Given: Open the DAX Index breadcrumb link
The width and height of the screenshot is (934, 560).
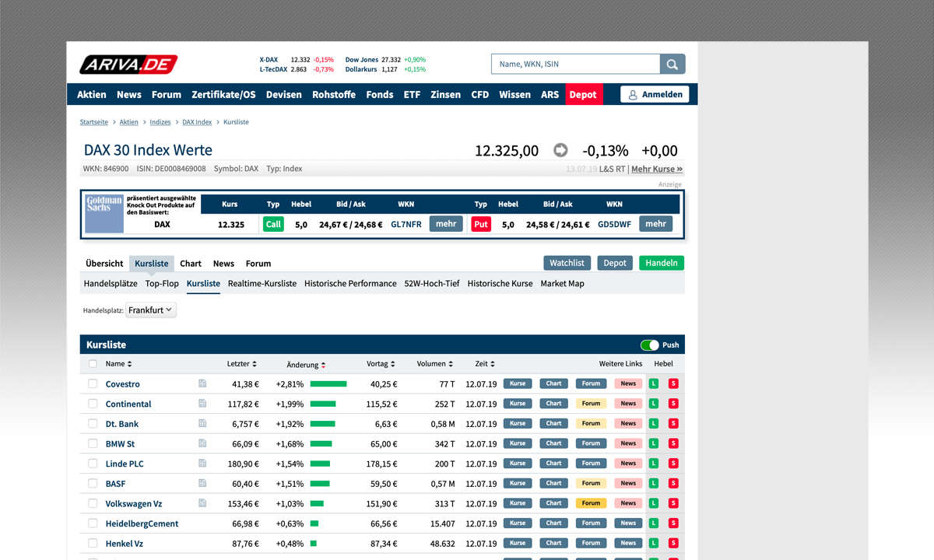Looking at the screenshot, I should (x=197, y=122).
